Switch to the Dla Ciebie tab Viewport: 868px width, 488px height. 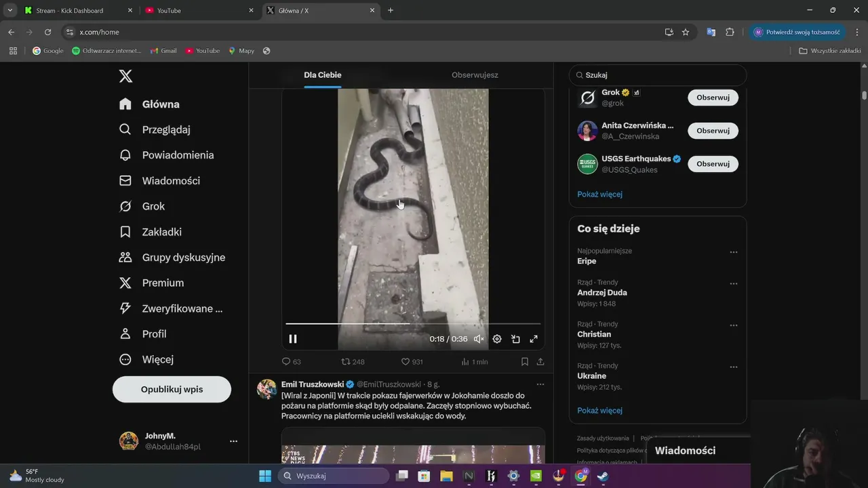(323, 75)
